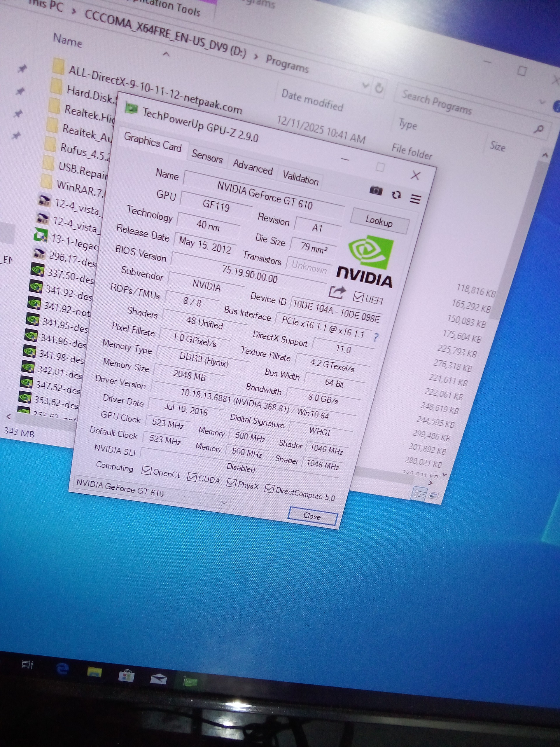Click the GPU-Z refresh icon
Image resolution: width=560 pixels, height=747 pixels.
coord(396,195)
